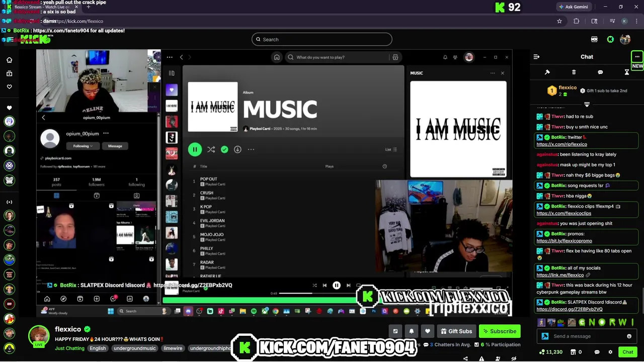The height and width of the screenshot is (362, 644).
Task: Subscribe to flexxico channel
Action: point(500,331)
